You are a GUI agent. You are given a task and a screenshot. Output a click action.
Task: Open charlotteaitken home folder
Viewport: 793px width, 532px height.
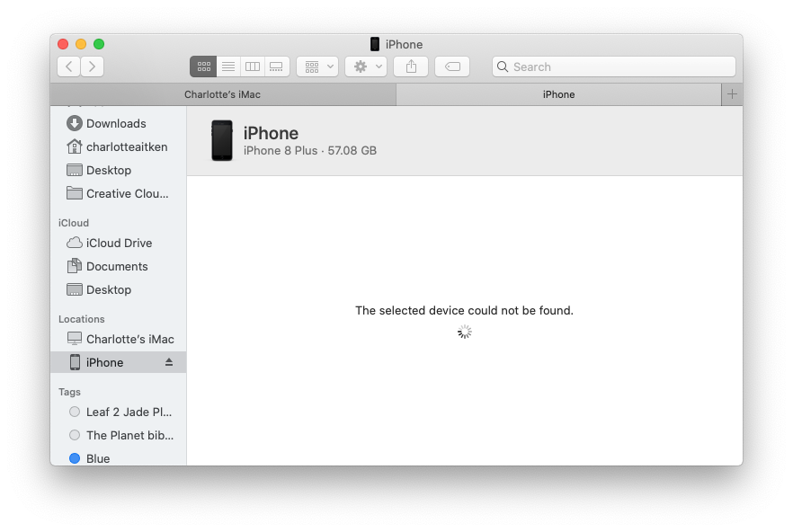coord(119,146)
